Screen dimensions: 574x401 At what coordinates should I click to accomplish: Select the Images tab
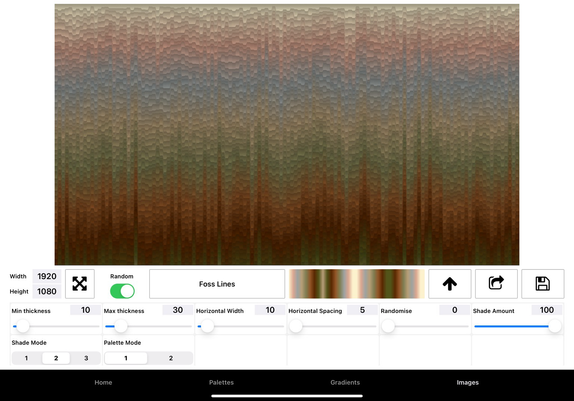point(467,382)
